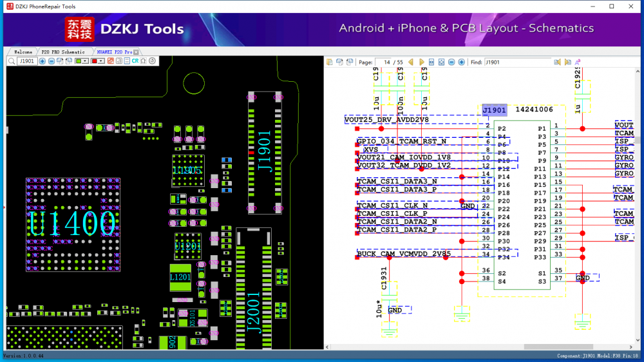The width and height of the screenshot is (644, 362).
Task: Click the zoom out icon on the PCB toolbar
Action: [52, 61]
